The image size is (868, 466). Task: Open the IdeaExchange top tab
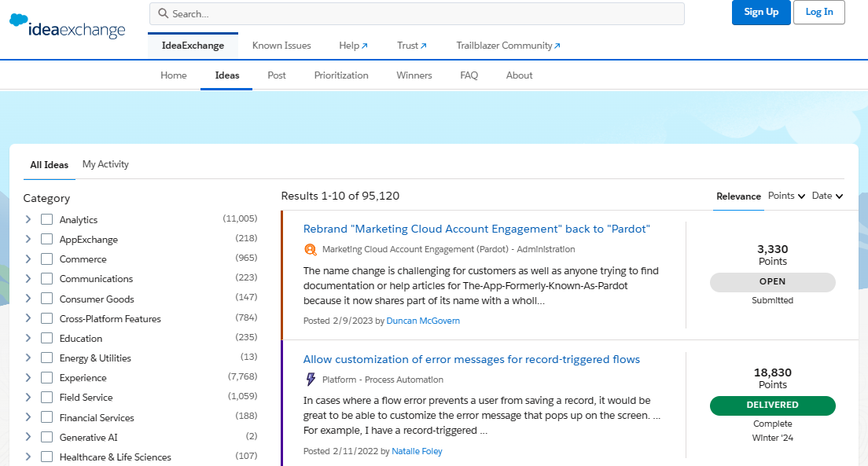click(x=193, y=46)
